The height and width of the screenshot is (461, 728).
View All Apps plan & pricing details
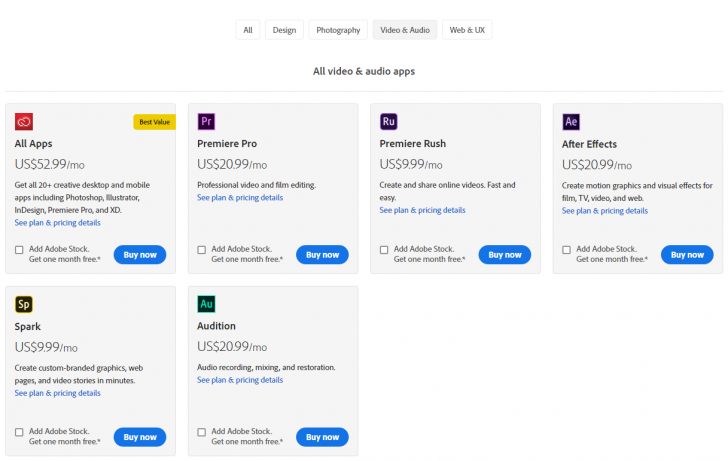[57, 222]
